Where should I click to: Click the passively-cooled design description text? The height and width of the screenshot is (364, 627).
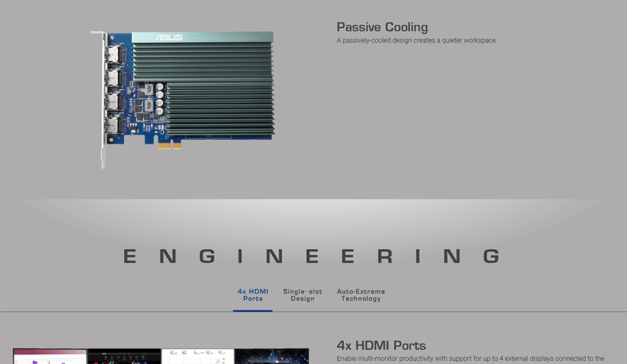point(417,40)
